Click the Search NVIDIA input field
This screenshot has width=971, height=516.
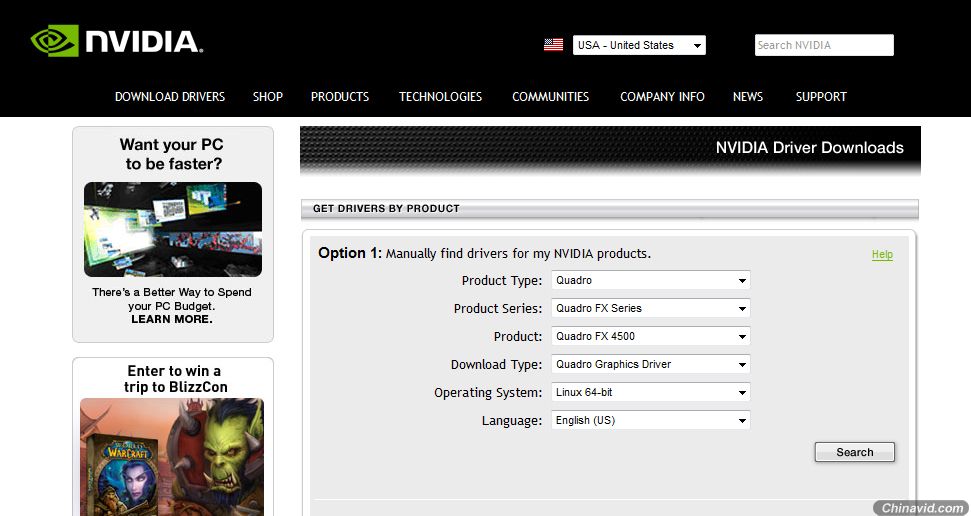(824, 45)
